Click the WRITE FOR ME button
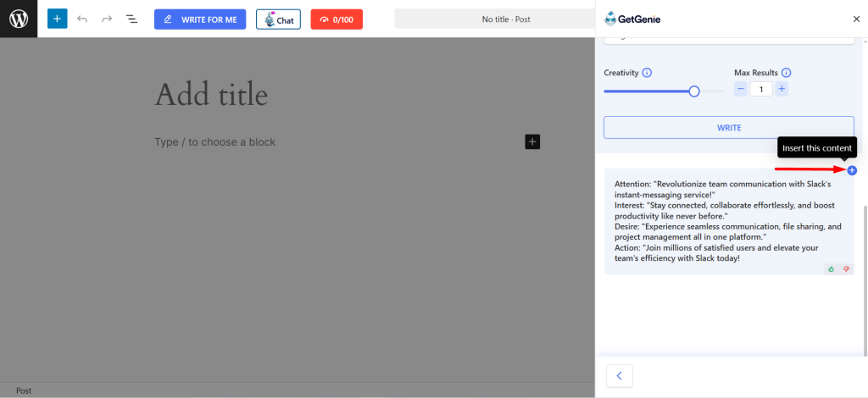 pyautogui.click(x=200, y=19)
